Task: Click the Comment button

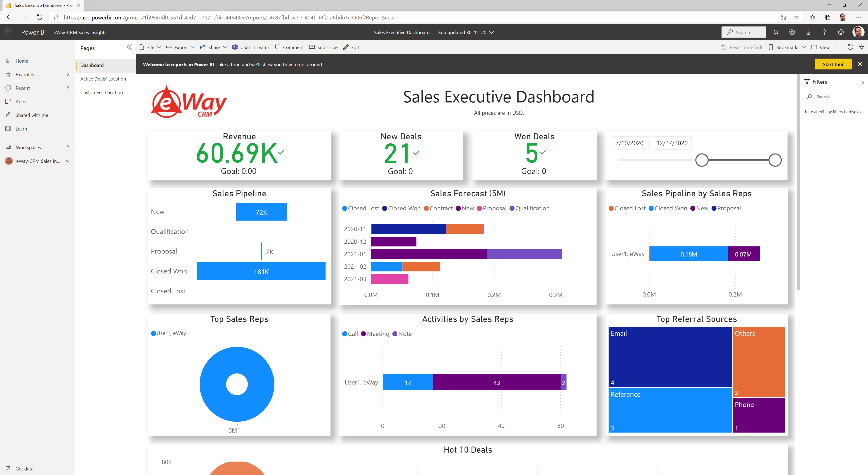Action: [x=289, y=47]
